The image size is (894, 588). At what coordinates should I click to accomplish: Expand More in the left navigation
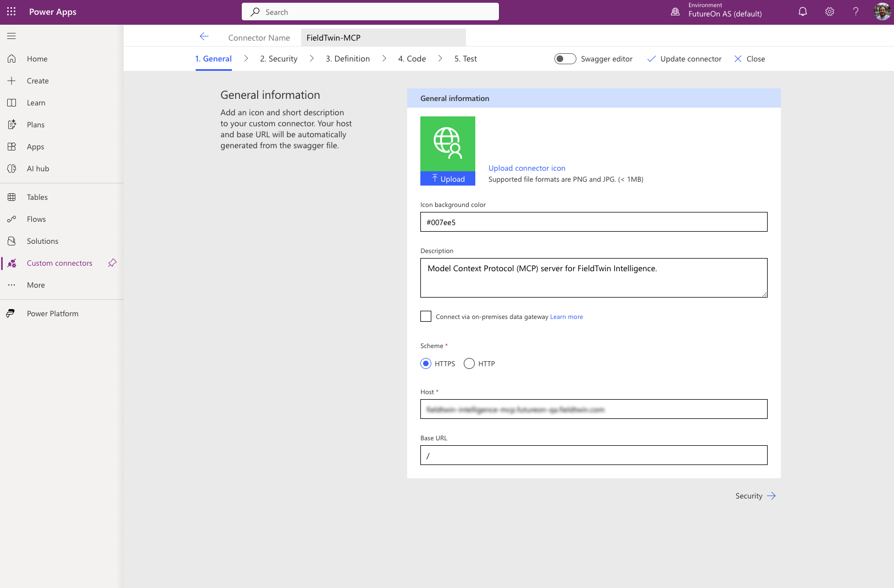[36, 285]
